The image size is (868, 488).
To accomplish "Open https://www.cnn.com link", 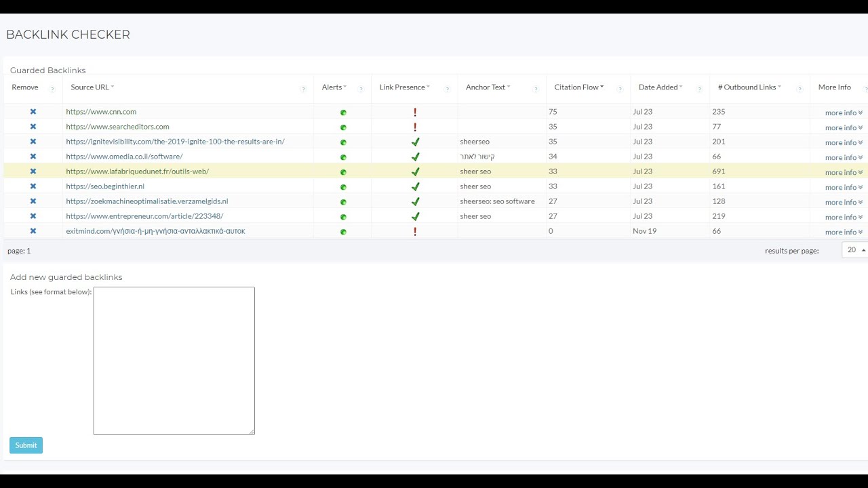I will pos(101,112).
